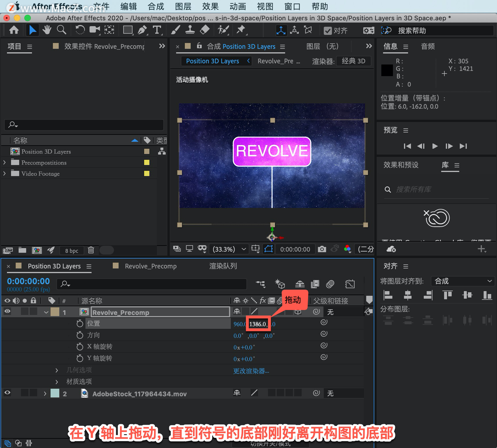Image resolution: width=497 pixels, height=448 pixels.
Task: Open the 文件 menu
Action: pyautogui.click(x=101, y=6)
